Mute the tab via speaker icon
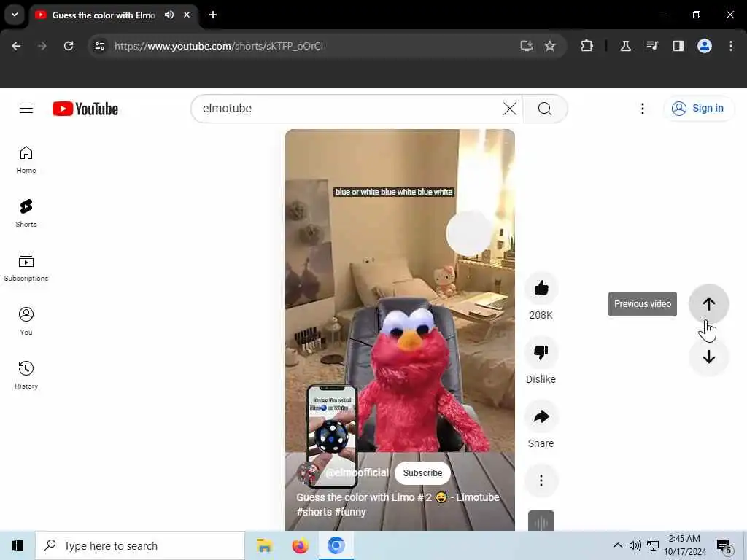Image resolution: width=747 pixels, height=560 pixels. [169, 15]
